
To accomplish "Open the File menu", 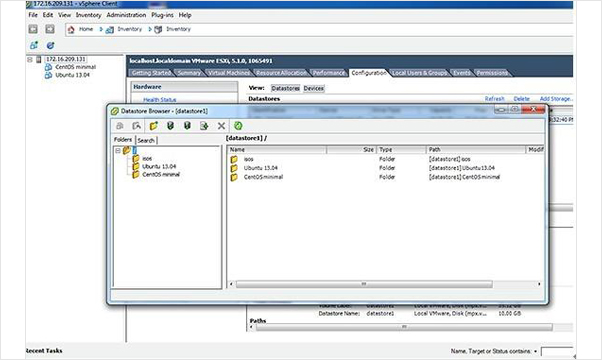I will coord(33,15).
